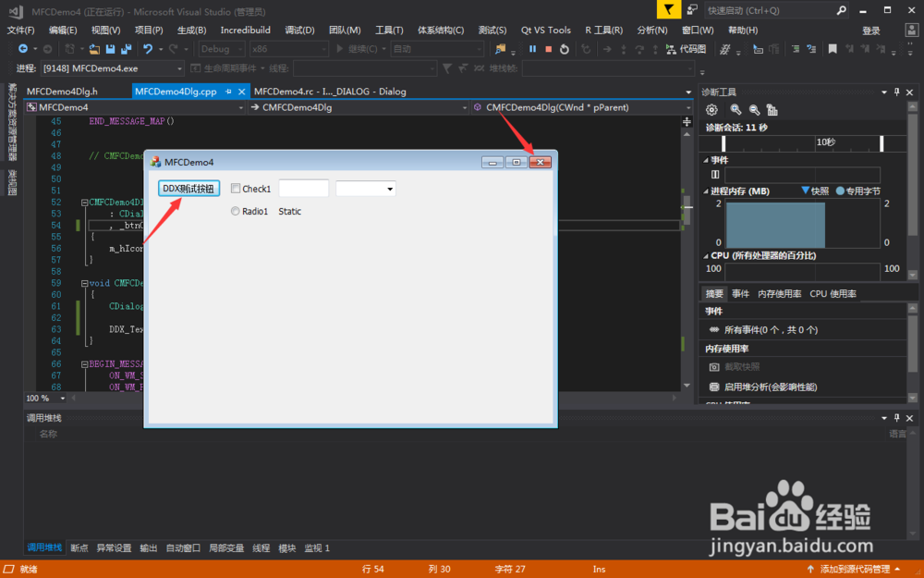The width and height of the screenshot is (924, 578).
Task: Close the MFCDemo4Dlg.cpp tab
Action: tap(241, 92)
